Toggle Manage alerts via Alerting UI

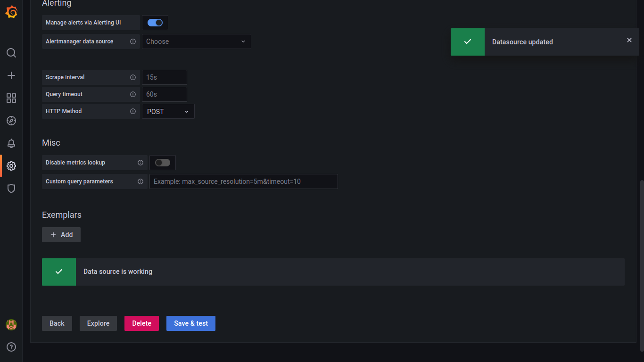(155, 23)
